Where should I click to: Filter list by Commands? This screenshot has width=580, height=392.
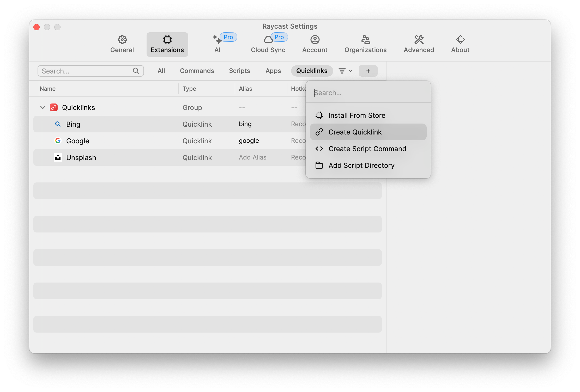point(197,71)
